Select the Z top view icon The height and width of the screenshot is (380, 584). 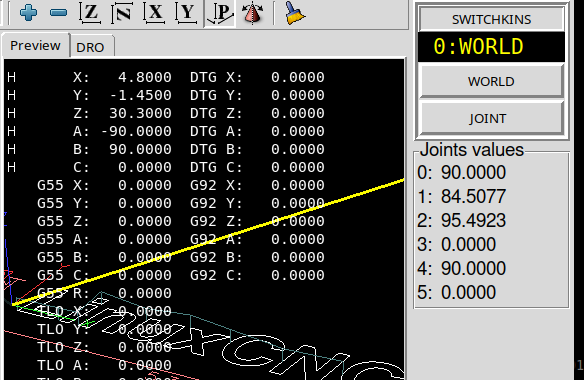coord(91,13)
